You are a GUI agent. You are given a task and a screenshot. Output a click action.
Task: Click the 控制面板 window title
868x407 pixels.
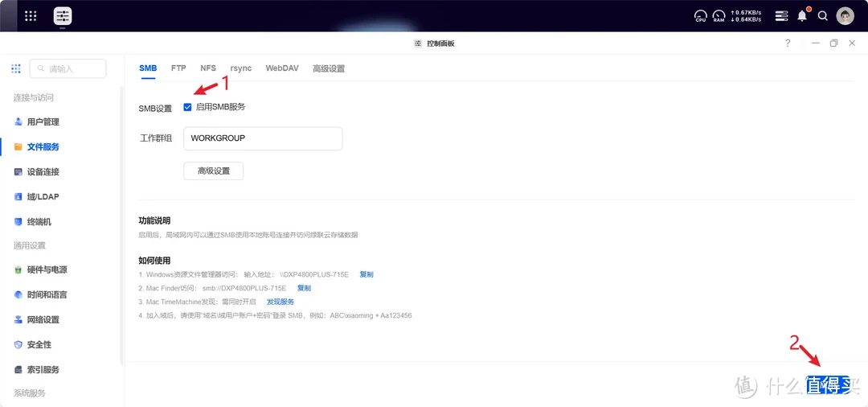pyautogui.click(x=440, y=43)
